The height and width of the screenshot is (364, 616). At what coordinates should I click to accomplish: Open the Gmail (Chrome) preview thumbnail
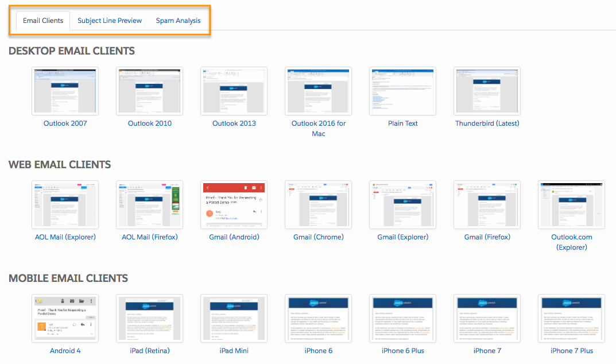318,205
